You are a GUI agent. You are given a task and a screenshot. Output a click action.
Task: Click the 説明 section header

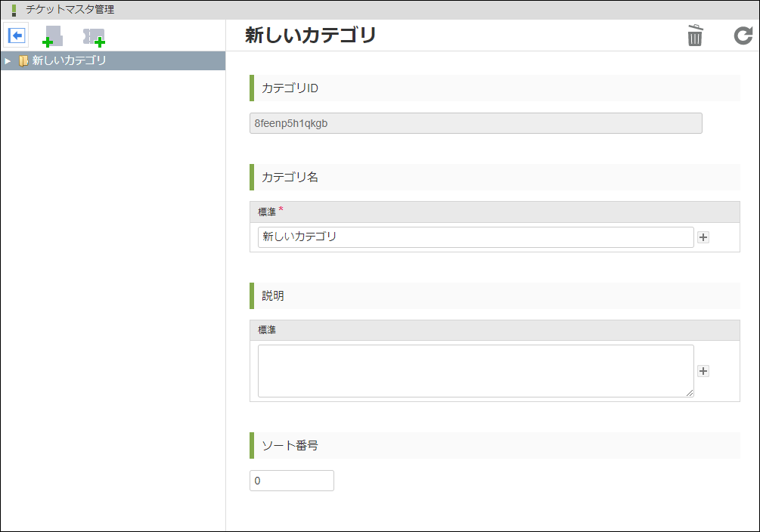pyautogui.click(x=273, y=296)
